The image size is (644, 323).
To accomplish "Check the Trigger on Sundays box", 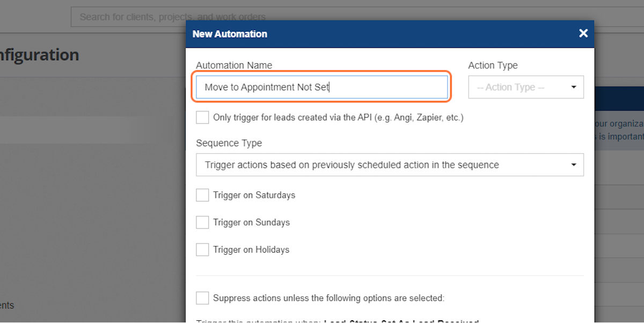I will [202, 222].
